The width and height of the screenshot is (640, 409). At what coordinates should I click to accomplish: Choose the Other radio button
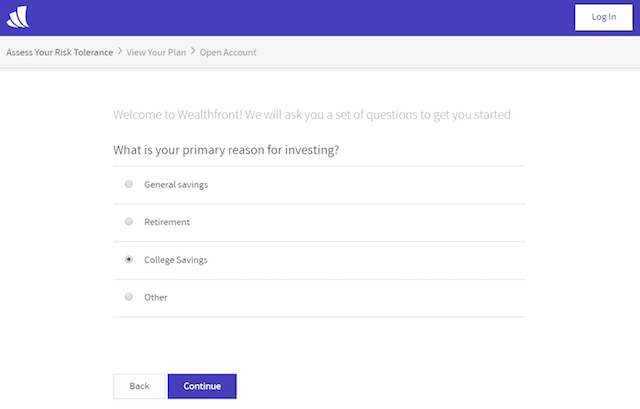(x=129, y=297)
